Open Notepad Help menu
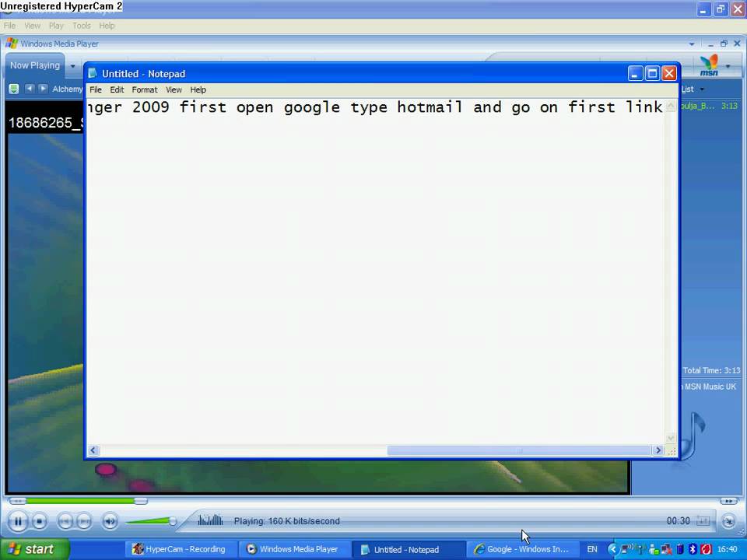 [198, 89]
